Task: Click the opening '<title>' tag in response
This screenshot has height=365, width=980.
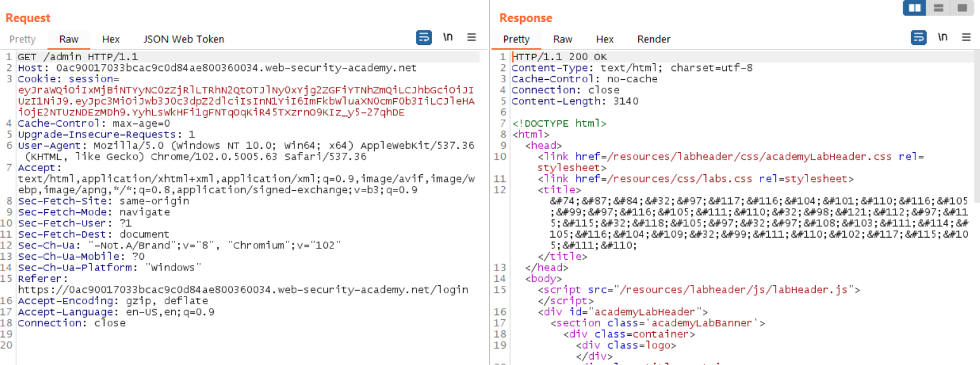Action: pyautogui.click(x=559, y=190)
